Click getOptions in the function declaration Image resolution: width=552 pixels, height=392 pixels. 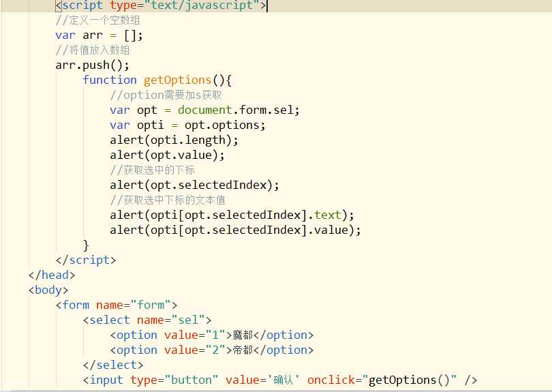click(x=177, y=80)
